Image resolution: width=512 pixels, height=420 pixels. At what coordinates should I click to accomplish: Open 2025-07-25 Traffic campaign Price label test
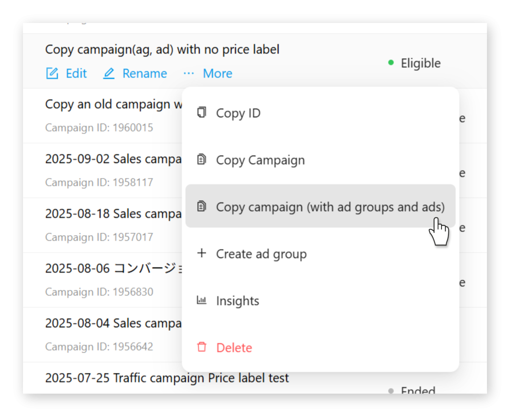coord(167,378)
